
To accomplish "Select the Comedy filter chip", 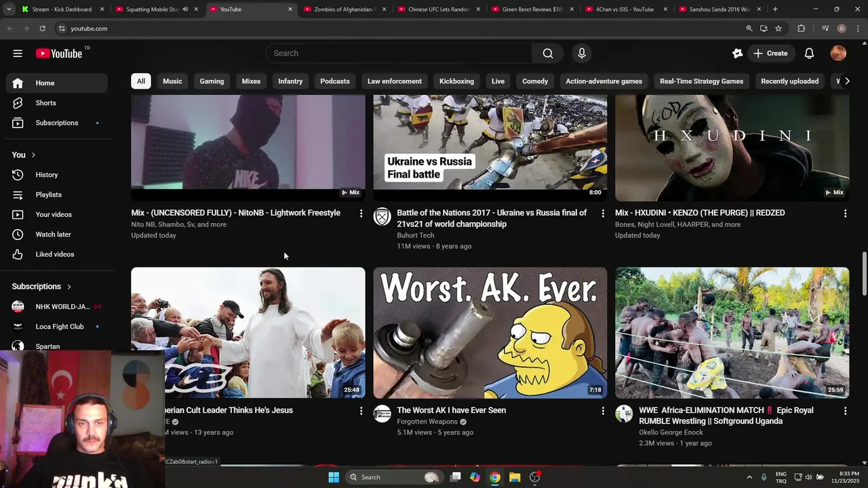I will point(535,81).
